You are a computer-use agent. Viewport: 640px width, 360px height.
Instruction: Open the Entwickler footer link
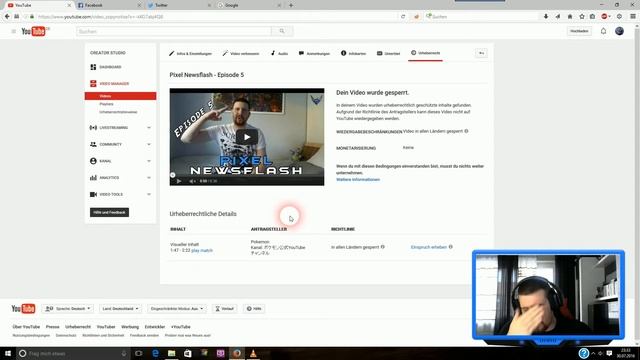pyautogui.click(x=155, y=327)
